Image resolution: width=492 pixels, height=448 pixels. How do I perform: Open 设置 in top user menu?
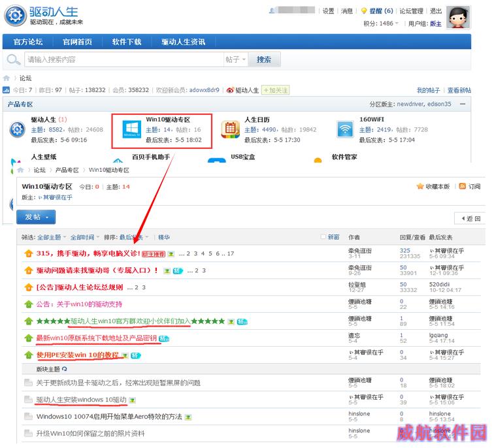click(328, 11)
